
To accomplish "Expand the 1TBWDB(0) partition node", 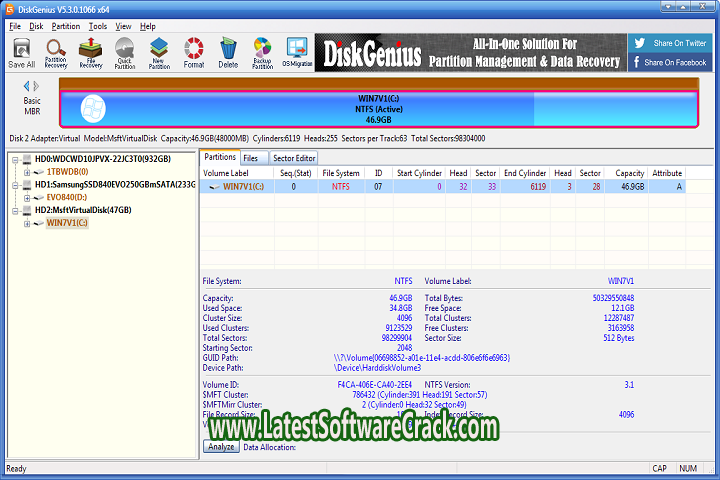I will (x=27, y=173).
